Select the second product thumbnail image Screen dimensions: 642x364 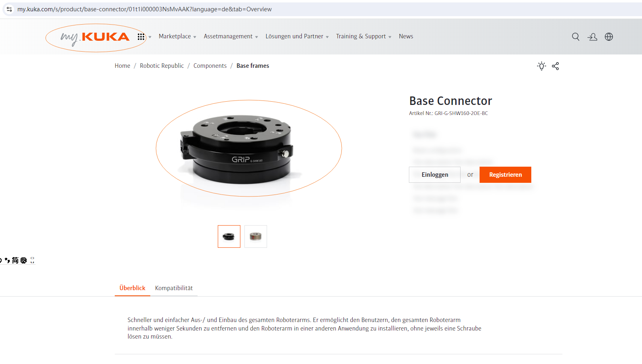pos(256,236)
